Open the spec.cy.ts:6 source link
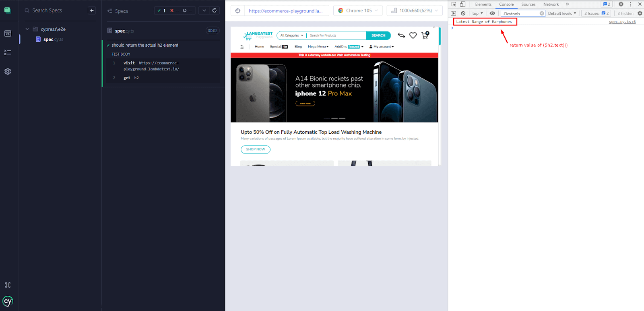This screenshot has height=311, width=644. 622,22
